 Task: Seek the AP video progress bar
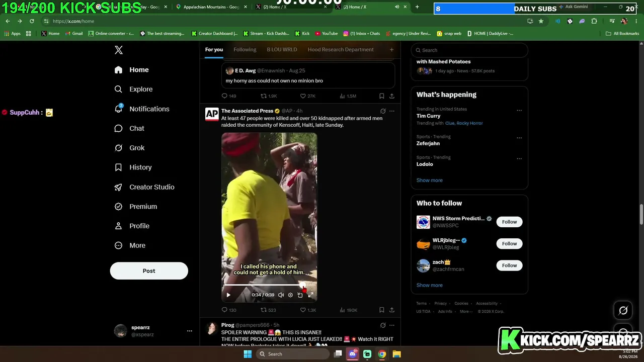tap(269, 285)
